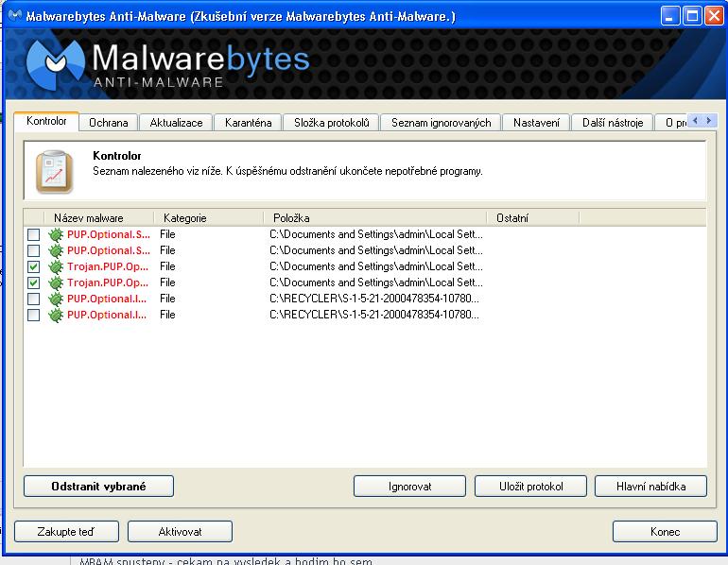Image resolution: width=728 pixels, height=565 pixels.
Task: Minimize the Malwarebytes window
Action: 669,16
